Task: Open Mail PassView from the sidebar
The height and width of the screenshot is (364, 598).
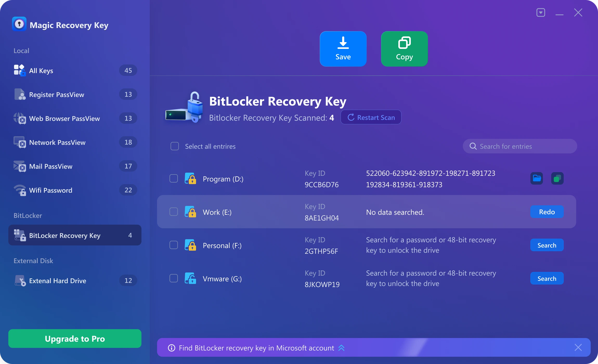Action: coord(20,166)
